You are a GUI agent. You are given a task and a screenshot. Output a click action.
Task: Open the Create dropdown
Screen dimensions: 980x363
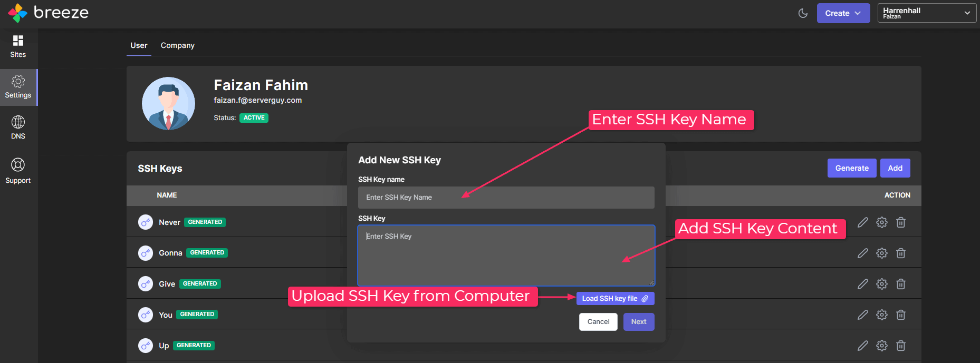tap(843, 13)
